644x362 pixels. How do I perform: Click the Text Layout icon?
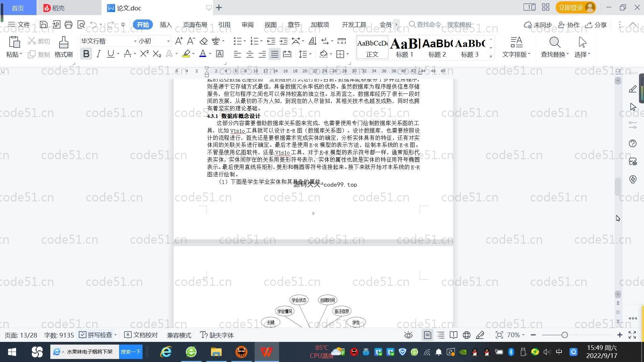(516, 43)
